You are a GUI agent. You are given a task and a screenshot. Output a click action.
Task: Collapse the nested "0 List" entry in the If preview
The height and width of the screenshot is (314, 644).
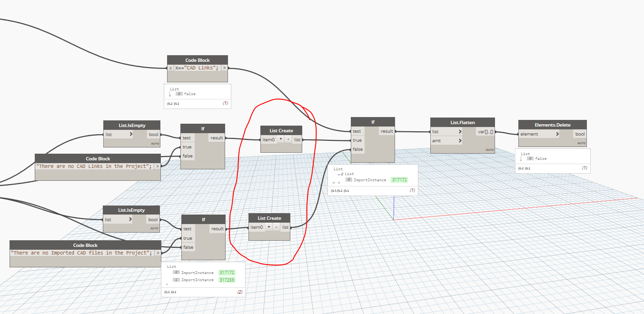pyautogui.click(x=338, y=174)
